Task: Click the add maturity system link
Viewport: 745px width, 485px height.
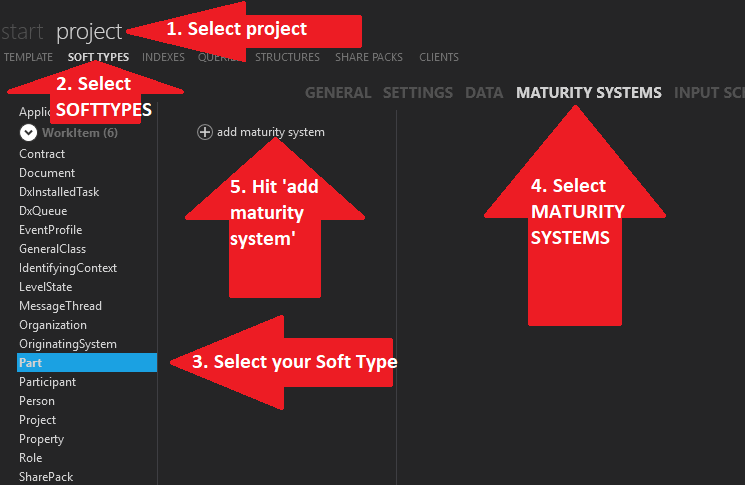Action: point(270,132)
